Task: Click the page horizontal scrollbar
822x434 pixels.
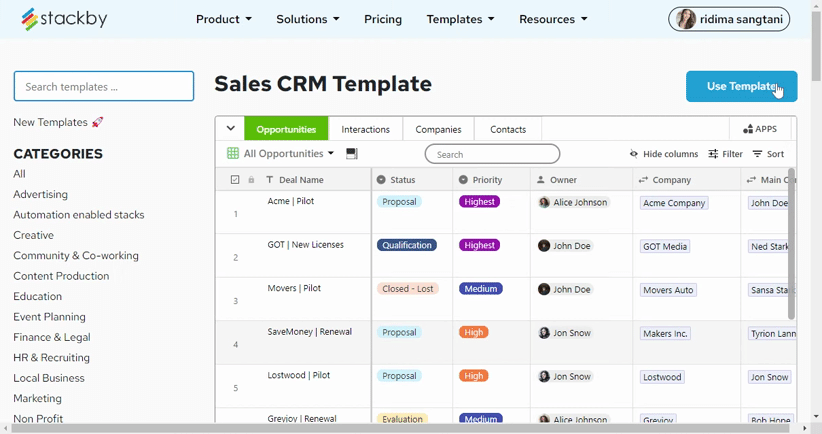Action: (x=401, y=429)
